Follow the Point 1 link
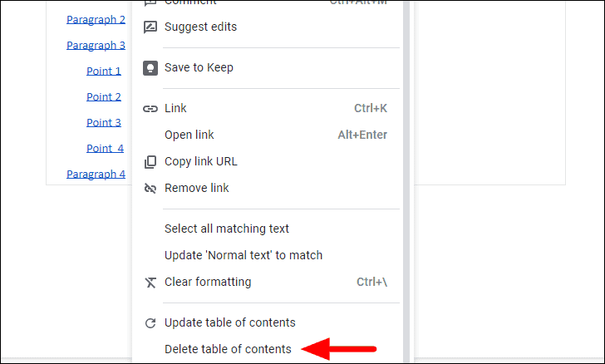 coord(104,71)
